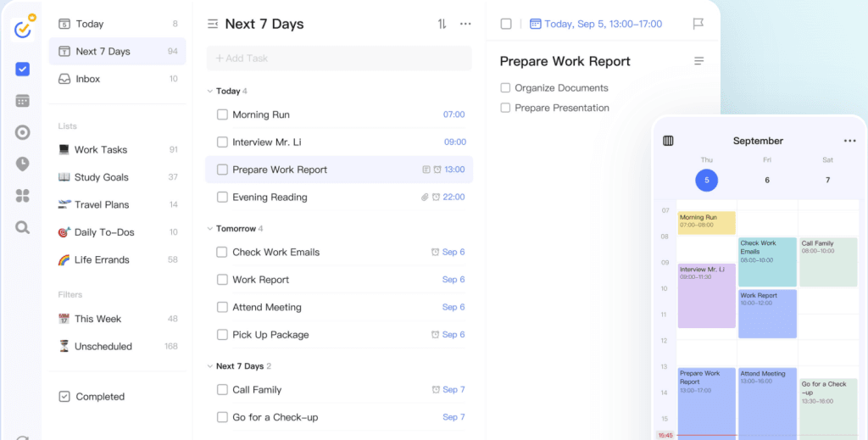Collapse the Tomorrow task group
Image resolution: width=868 pixels, height=440 pixels.
[210, 229]
